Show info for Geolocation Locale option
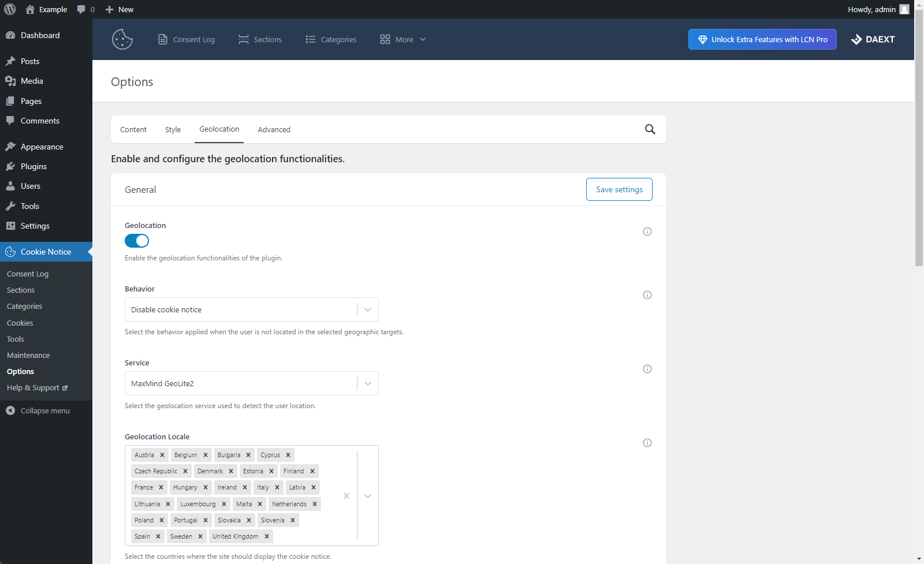The image size is (924, 564). point(647,443)
